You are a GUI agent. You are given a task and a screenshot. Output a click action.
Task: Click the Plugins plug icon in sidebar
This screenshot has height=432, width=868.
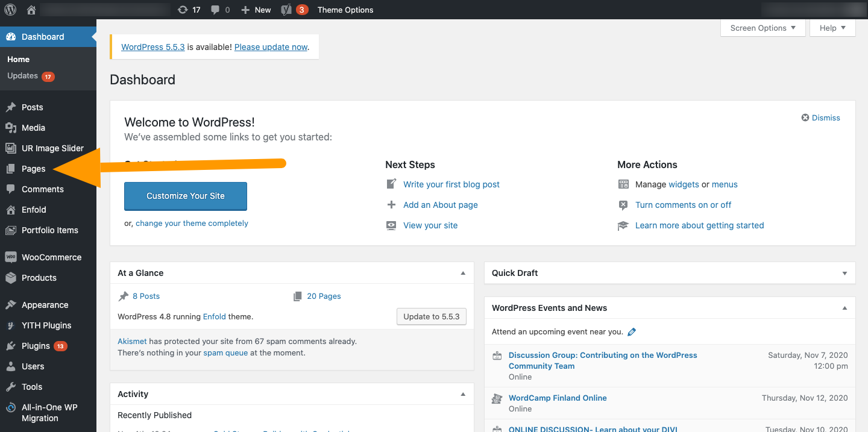[x=11, y=346]
